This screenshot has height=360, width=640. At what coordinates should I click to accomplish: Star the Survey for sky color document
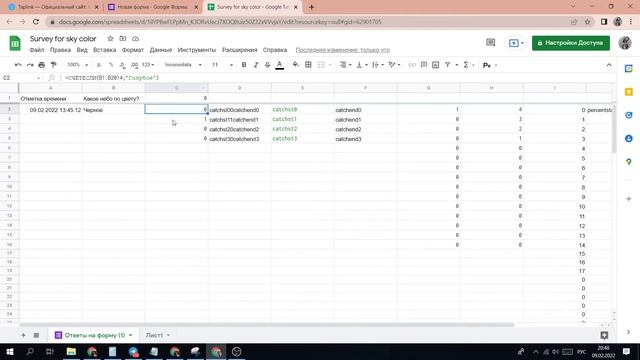[110, 38]
